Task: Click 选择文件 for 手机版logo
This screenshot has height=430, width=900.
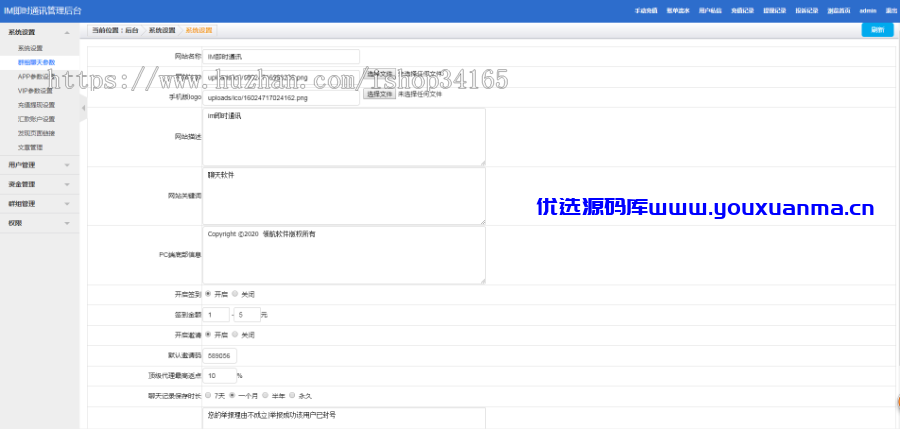Action: pos(379,94)
